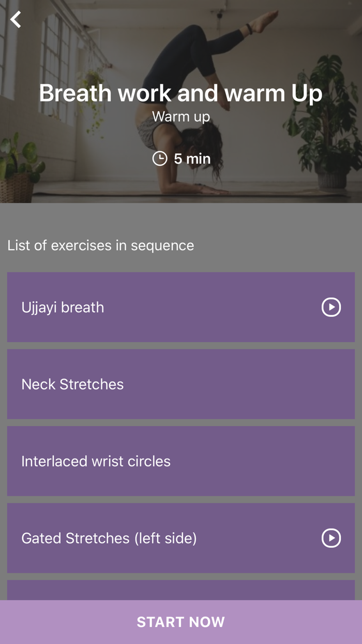
Task: Click the Warm up subtitle label
Action: (x=180, y=116)
